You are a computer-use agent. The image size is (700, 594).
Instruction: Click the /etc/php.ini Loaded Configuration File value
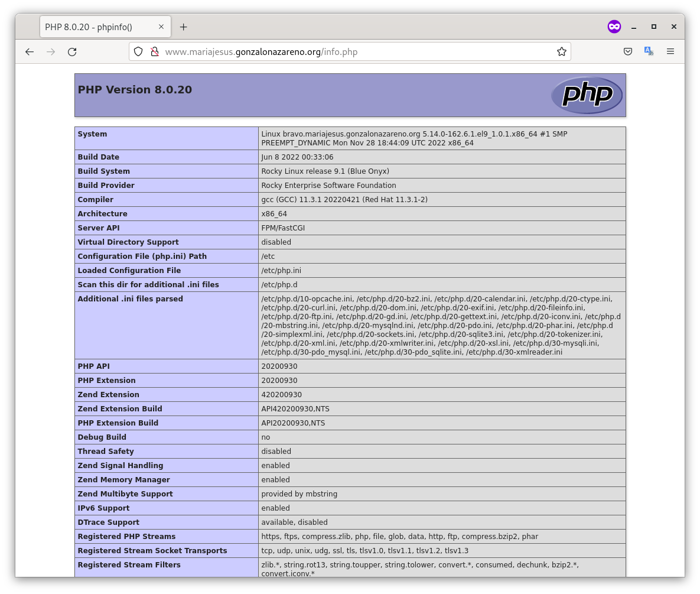pyautogui.click(x=281, y=271)
